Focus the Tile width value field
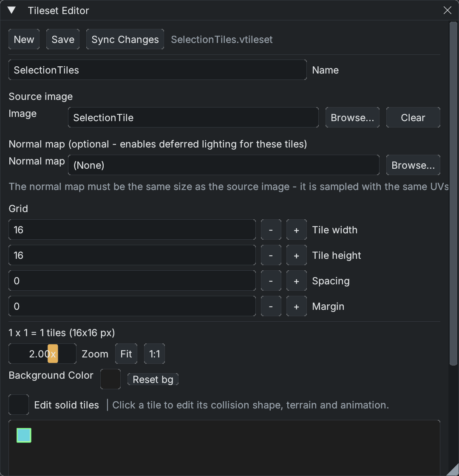The height and width of the screenshot is (476, 459). pos(132,229)
